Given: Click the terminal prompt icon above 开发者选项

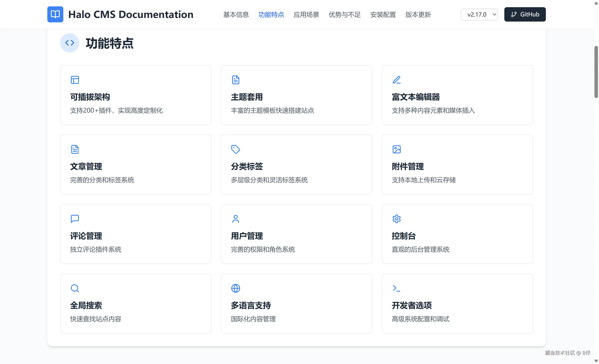Looking at the screenshot, I should 396,288.
